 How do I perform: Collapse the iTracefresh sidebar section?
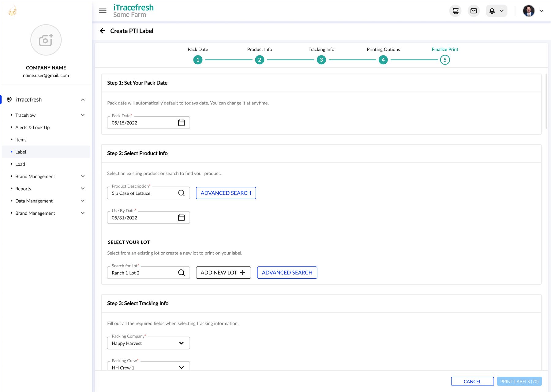(x=83, y=100)
